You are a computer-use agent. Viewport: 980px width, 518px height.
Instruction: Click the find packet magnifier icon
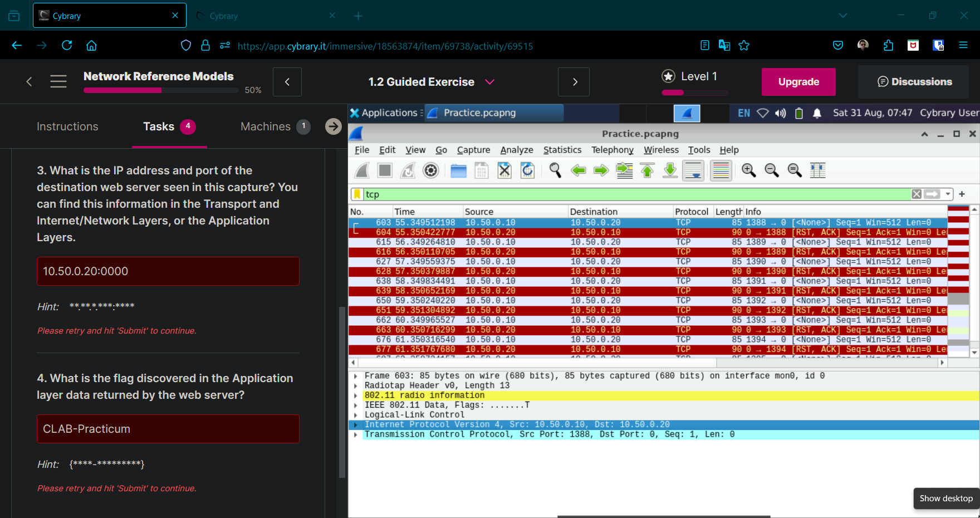pyautogui.click(x=555, y=170)
